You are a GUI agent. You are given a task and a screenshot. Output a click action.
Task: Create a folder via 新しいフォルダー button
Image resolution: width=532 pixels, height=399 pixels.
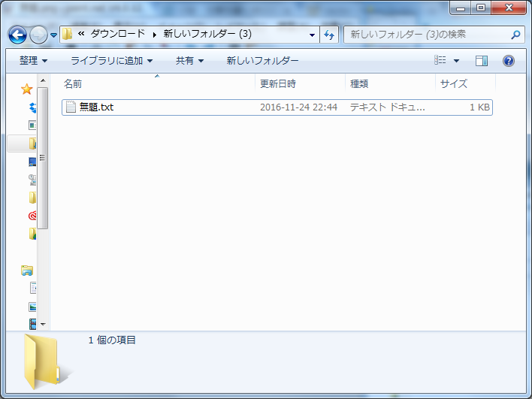(x=262, y=61)
